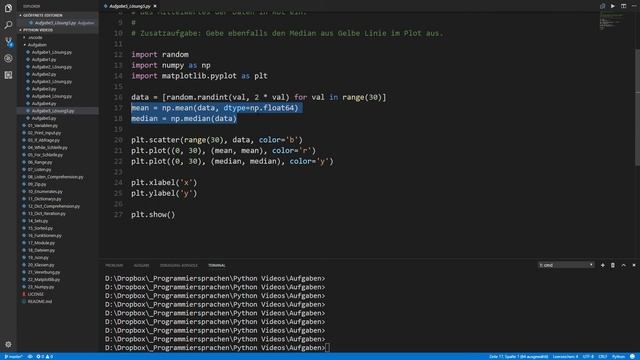Select the Aufgabe5_Lösung3.py editor tab
Image resolution: width=640 pixels, height=360 pixels.
point(130,6)
